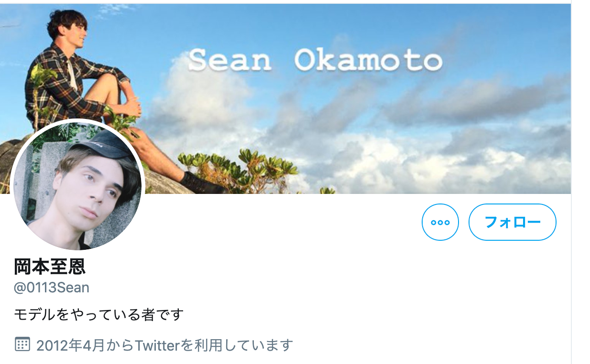Click the black boot in banner photo
The image size is (590, 364).
point(201,184)
